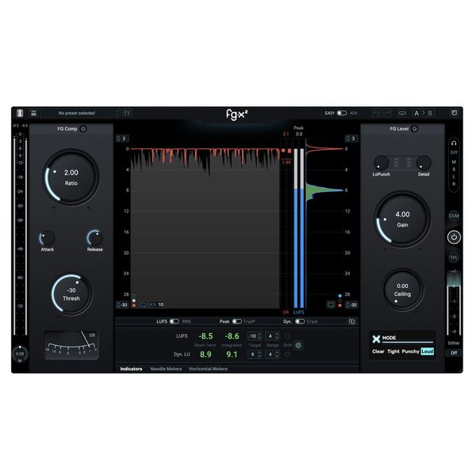Click the loop icon at graph bottom-left

click(x=143, y=305)
